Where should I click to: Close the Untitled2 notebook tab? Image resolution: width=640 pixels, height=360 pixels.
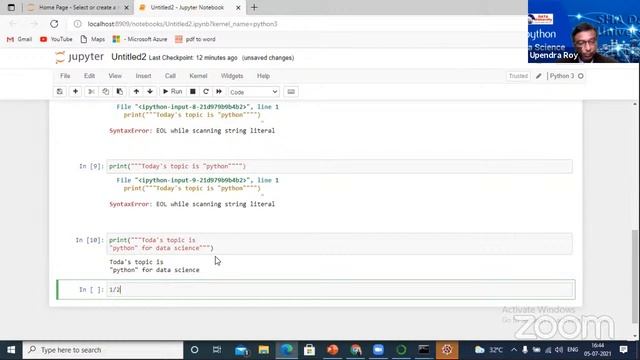coord(238,7)
